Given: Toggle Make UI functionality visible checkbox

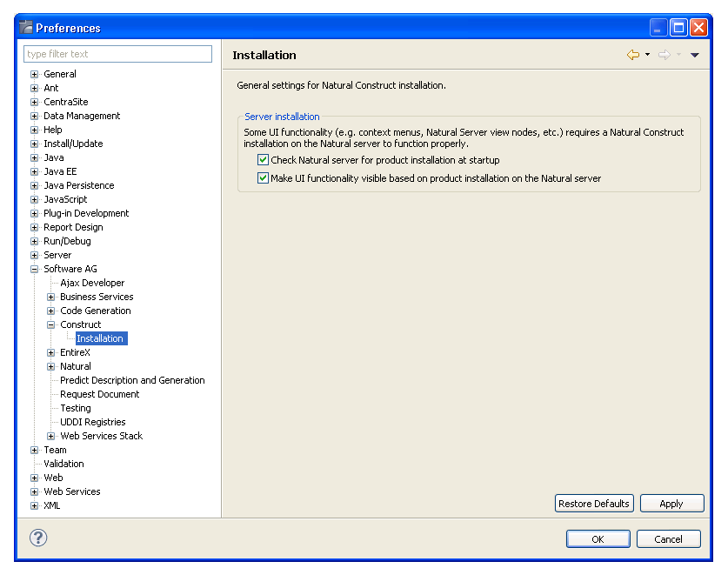Looking at the screenshot, I should tap(264, 178).
